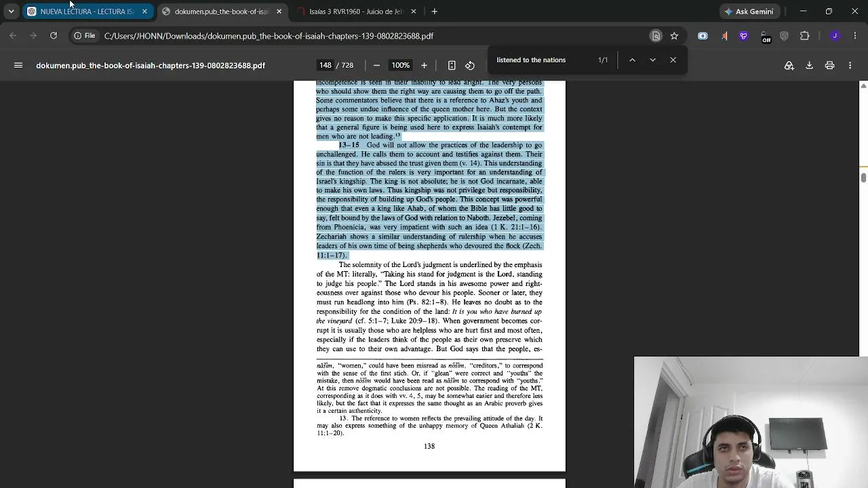This screenshot has height=488, width=868.
Task: Open the Chrome profile avatar J
Action: [835, 36]
